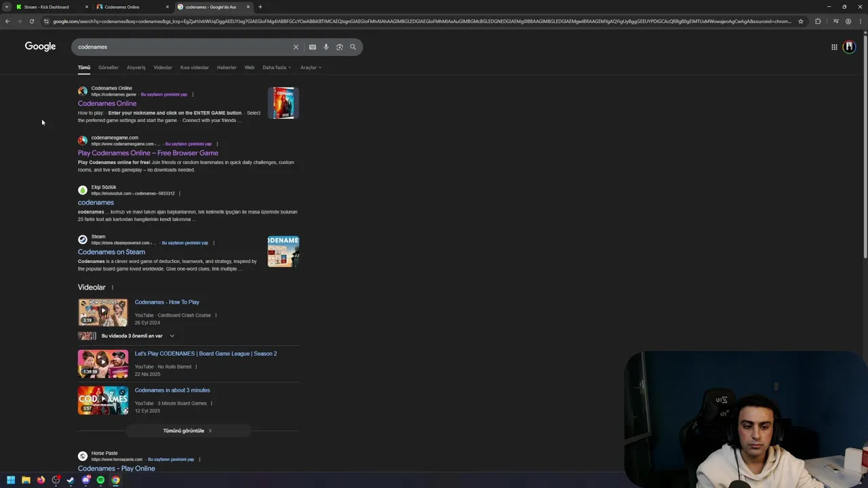The height and width of the screenshot is (488, 868).
Task: Open more options for Codenames Online result
Action: tap(193, 95)
